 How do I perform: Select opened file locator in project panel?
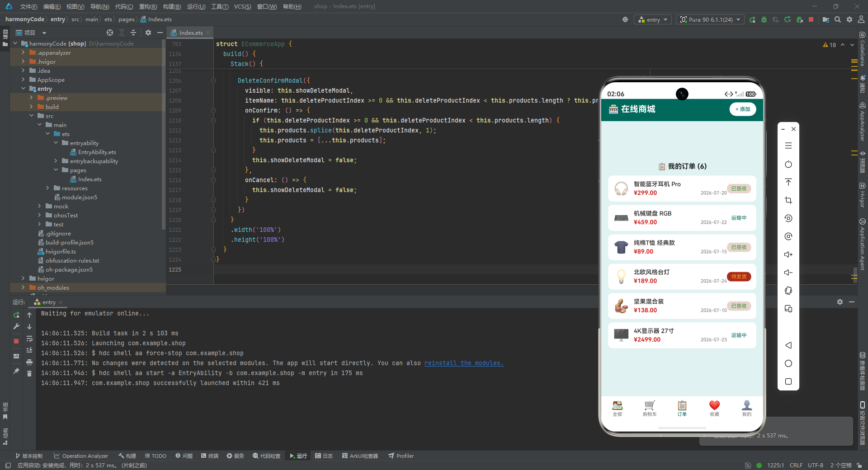tap(110, 33)
